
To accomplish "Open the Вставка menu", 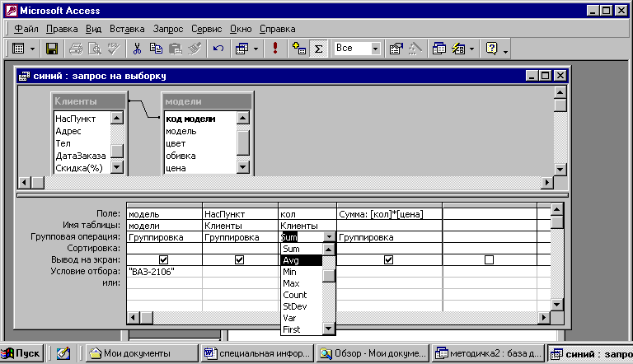I will [x=127, y=29].
